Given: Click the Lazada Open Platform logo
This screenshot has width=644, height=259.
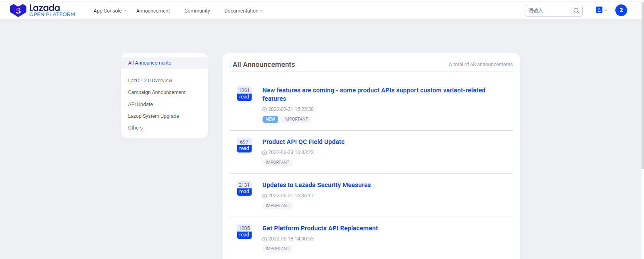Looking at the screenshot, I should pyautogui.click(x=42, y=10).
